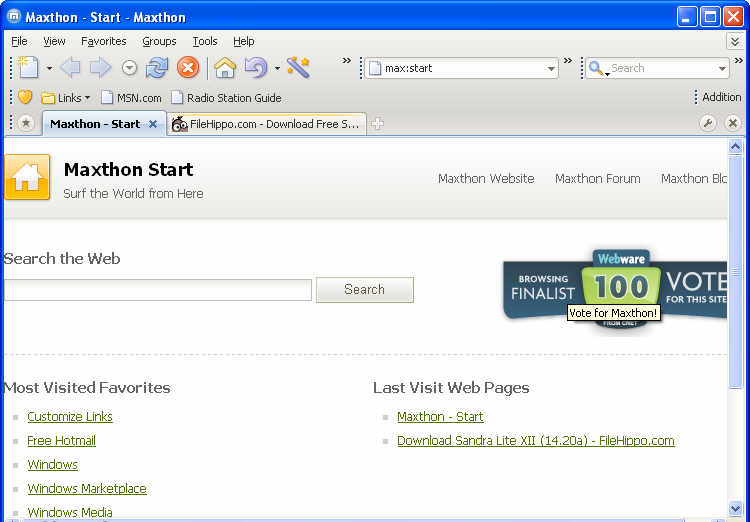Screen dimensions: 750x522
Task: Open the Maxthon Forum link
Action: click(597, 178)
